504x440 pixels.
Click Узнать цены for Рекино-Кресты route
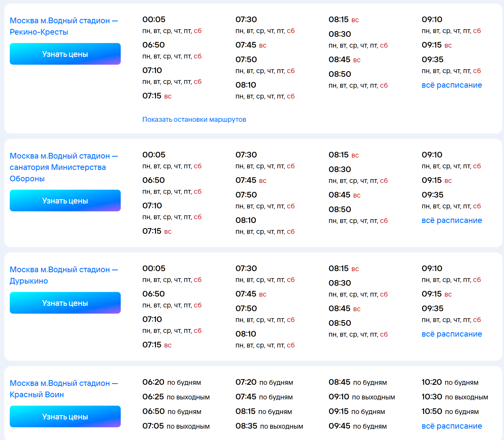65,54
